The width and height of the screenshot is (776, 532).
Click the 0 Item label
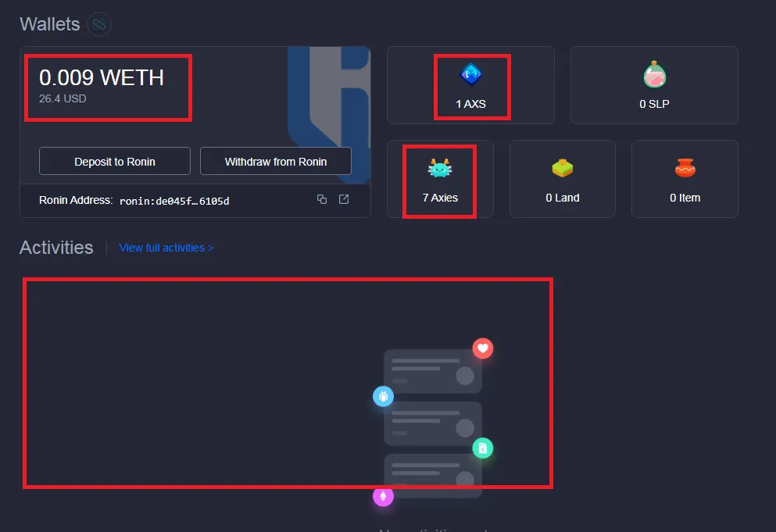[685, 198]
